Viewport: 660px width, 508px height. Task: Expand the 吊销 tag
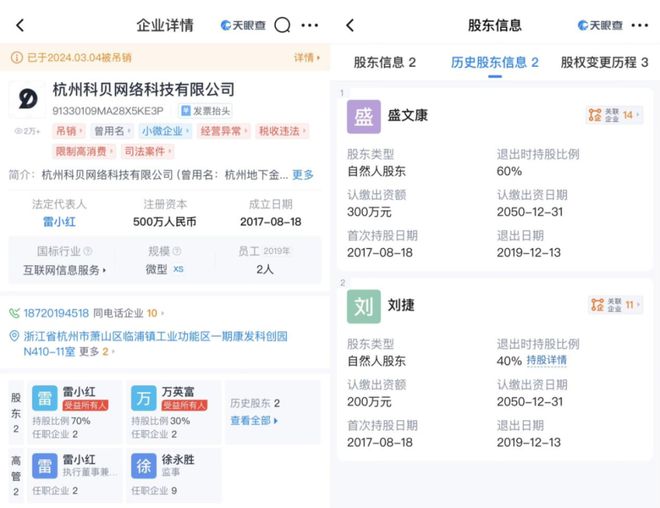tap(69, 131)
